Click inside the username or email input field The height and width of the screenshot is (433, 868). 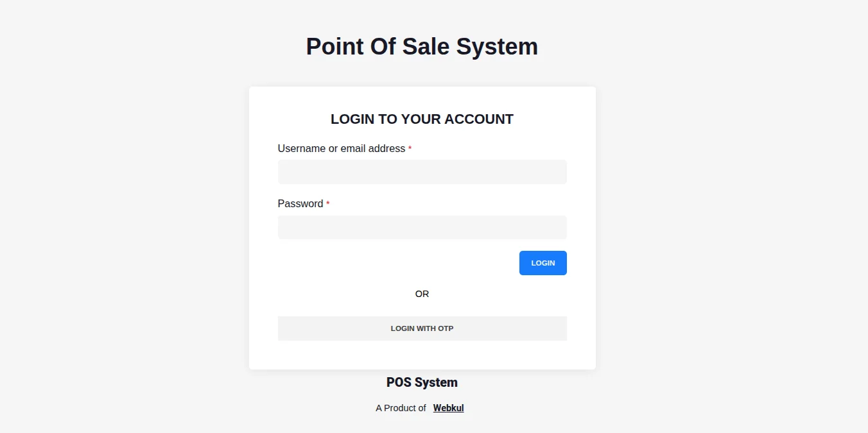tap(422, 172)
